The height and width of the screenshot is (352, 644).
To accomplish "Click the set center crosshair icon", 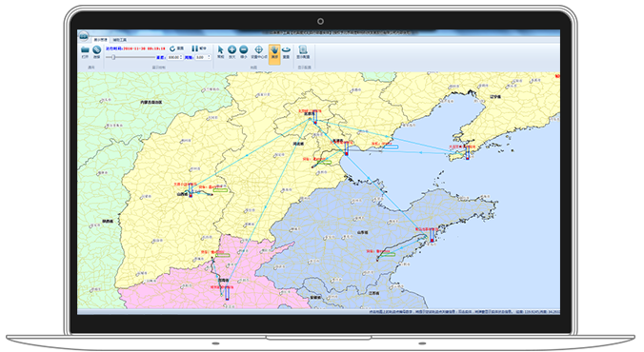I will (x=259, y=49).
